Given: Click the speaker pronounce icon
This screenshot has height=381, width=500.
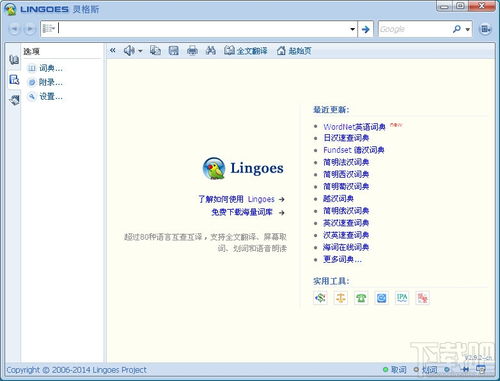Looking at the screenshot, I should 129,51.
